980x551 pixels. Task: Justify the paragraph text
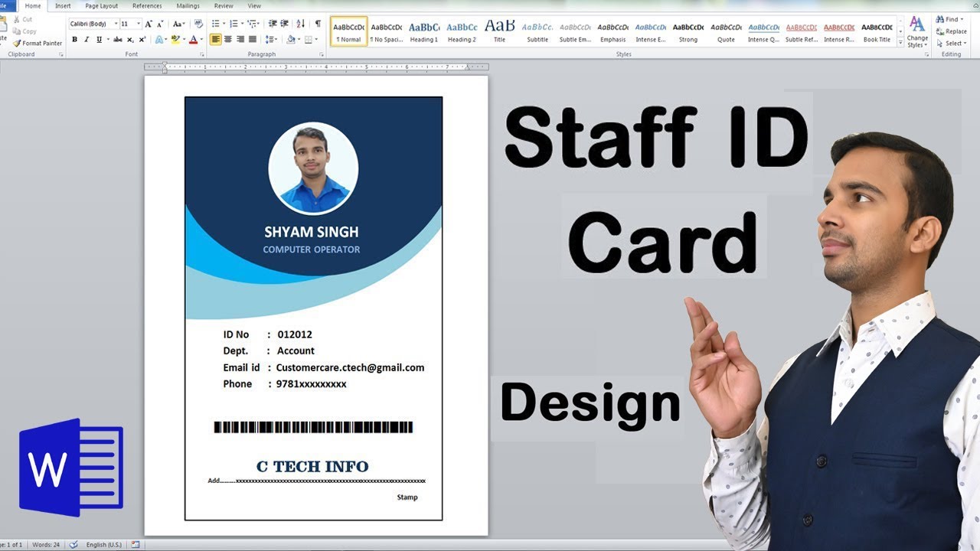(253, 39)
